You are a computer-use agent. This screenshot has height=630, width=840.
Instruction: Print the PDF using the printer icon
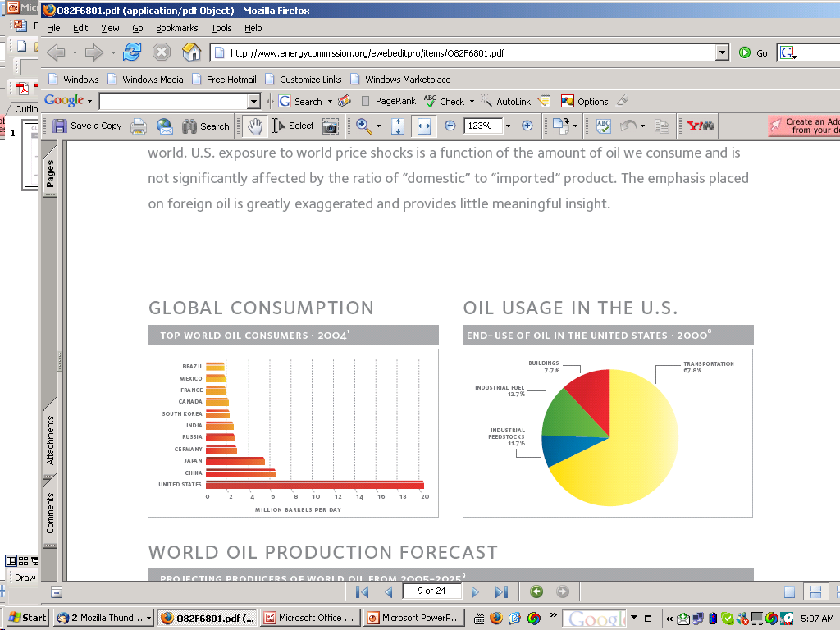point(139,126)
